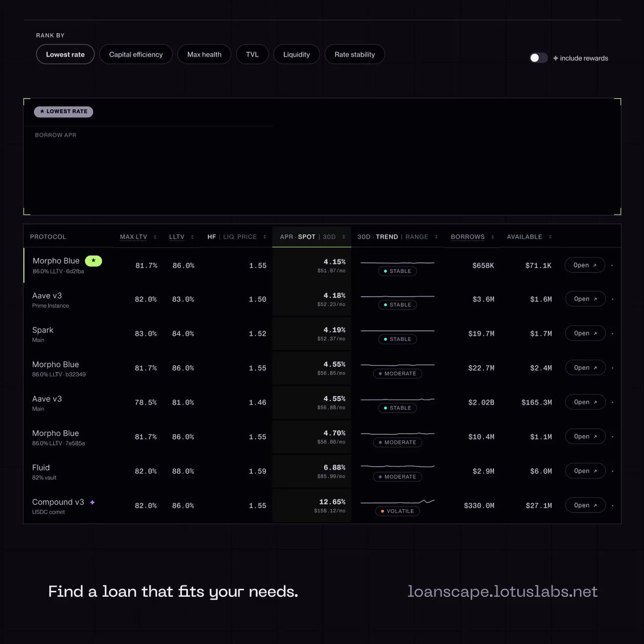Click the 12.65% APR value

click(x=332, y=502)
